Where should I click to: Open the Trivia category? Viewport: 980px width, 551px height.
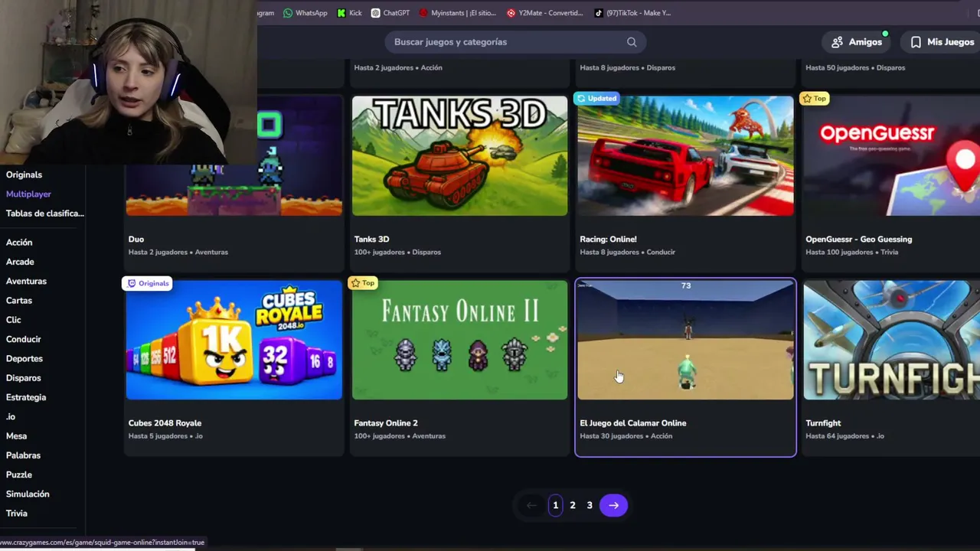pyautogui.click(x=17, y=514)
